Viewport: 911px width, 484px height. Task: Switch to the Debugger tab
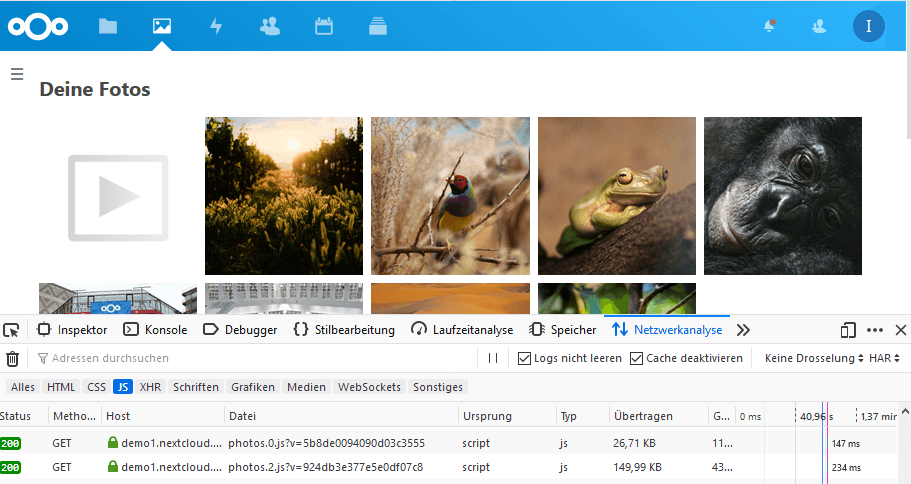click(x=240, y=330)
